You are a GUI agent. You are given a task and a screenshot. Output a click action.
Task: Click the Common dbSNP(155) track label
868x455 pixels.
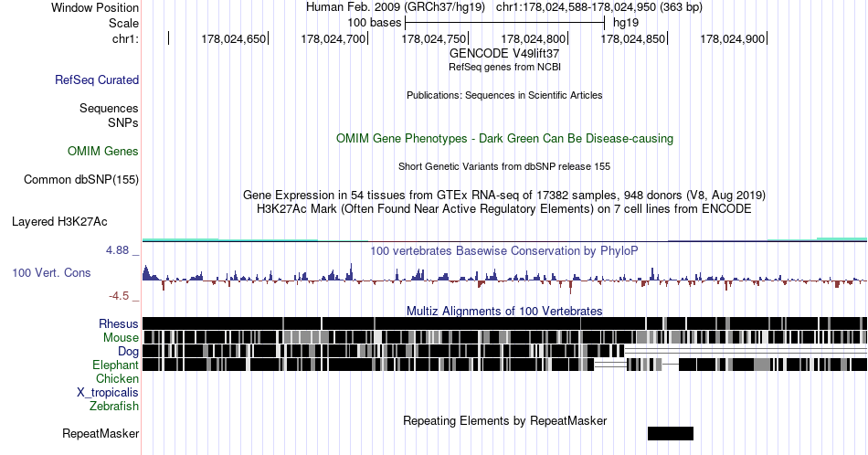pyautogui.click(x=81, y=179)
